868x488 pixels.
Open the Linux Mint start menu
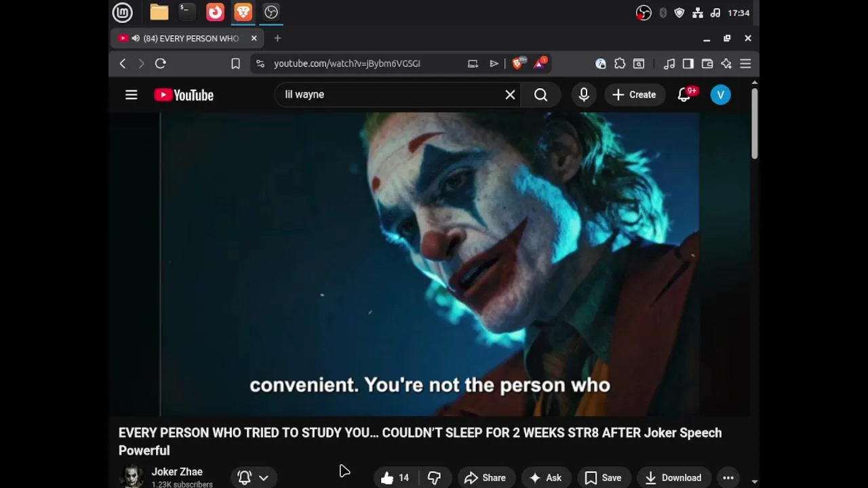[122, 12]
